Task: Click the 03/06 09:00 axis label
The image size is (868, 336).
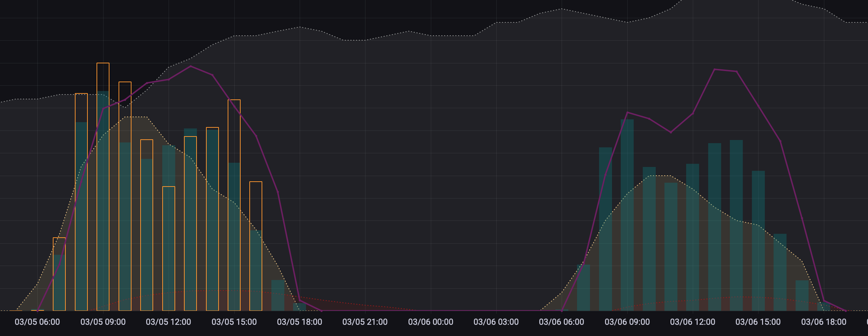Action: pos(627,322)
